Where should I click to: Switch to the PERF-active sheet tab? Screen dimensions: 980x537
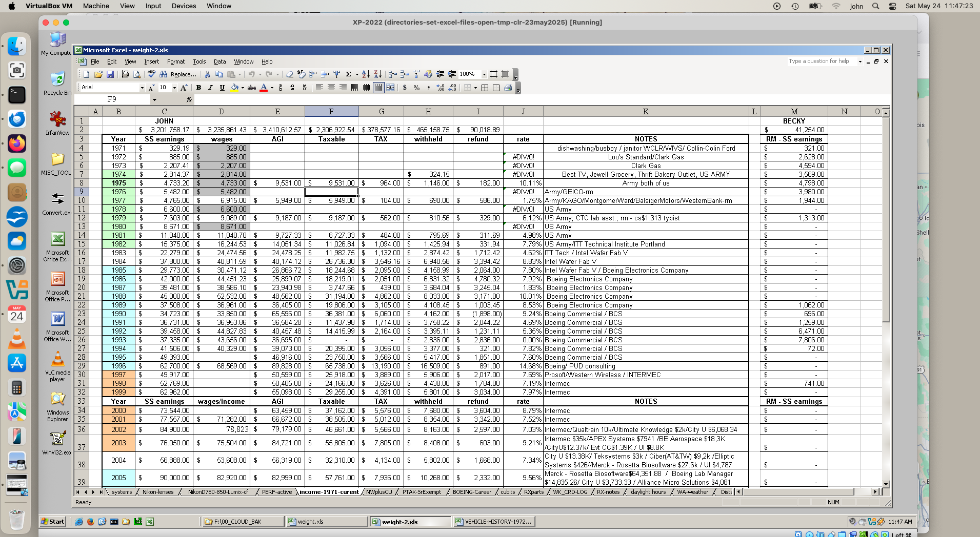tap(276, 492)
